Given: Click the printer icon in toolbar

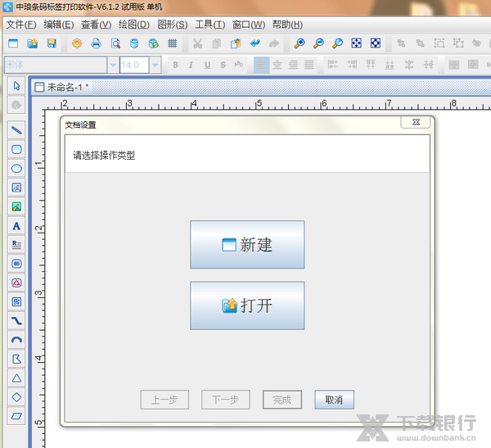Looking at the screenshot, I should click(x=96, y=43).
